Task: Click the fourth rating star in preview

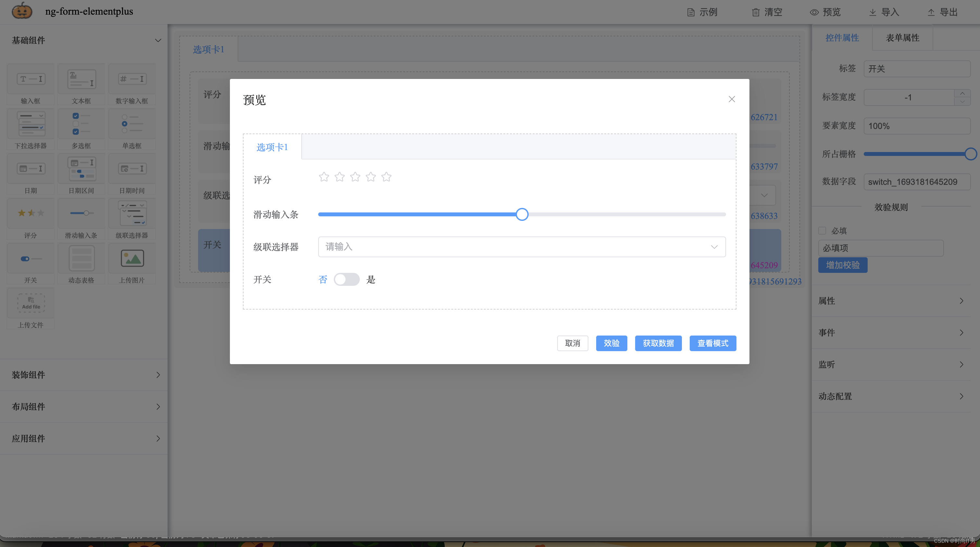Action: (371, 177)
